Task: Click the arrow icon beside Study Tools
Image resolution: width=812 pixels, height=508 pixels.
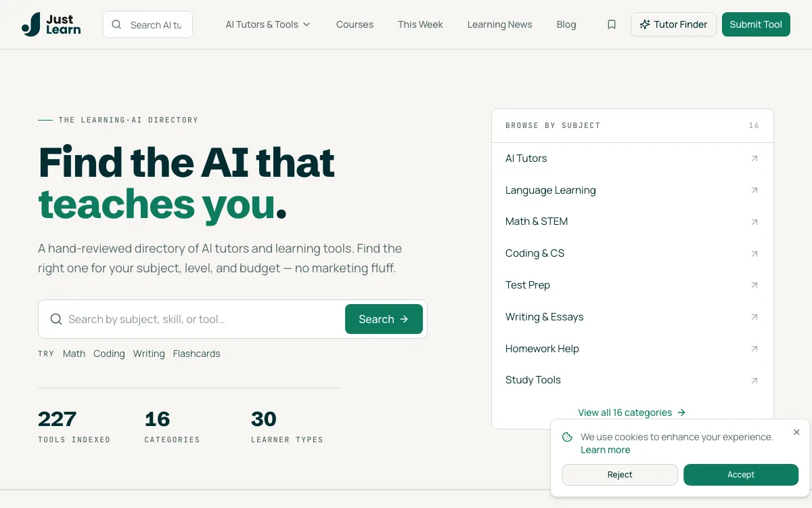Action: coord(754,381)
